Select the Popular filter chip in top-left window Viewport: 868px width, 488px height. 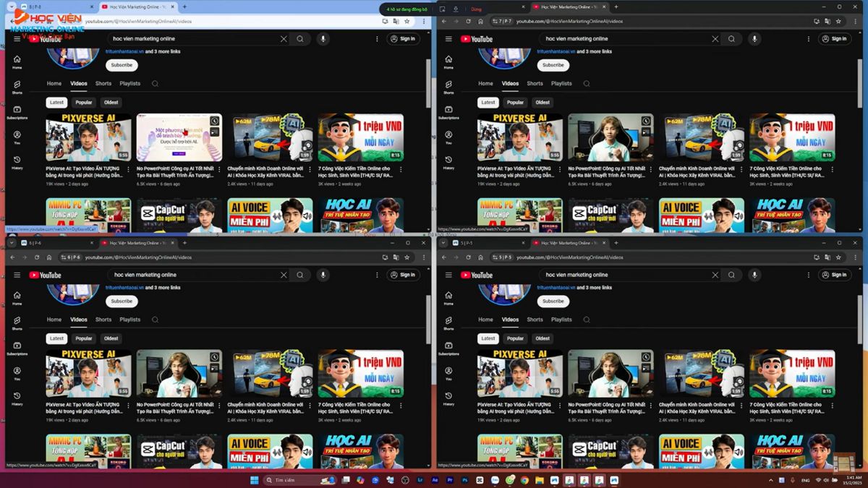click(84, 103)
